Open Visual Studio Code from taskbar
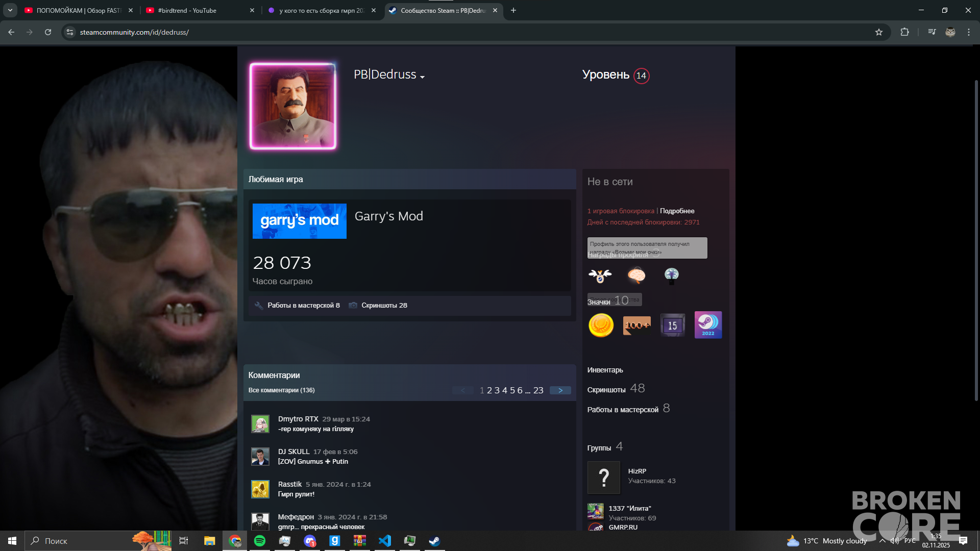Image resolution: width=980 pixels, height=551 pixels. (385, 541)
